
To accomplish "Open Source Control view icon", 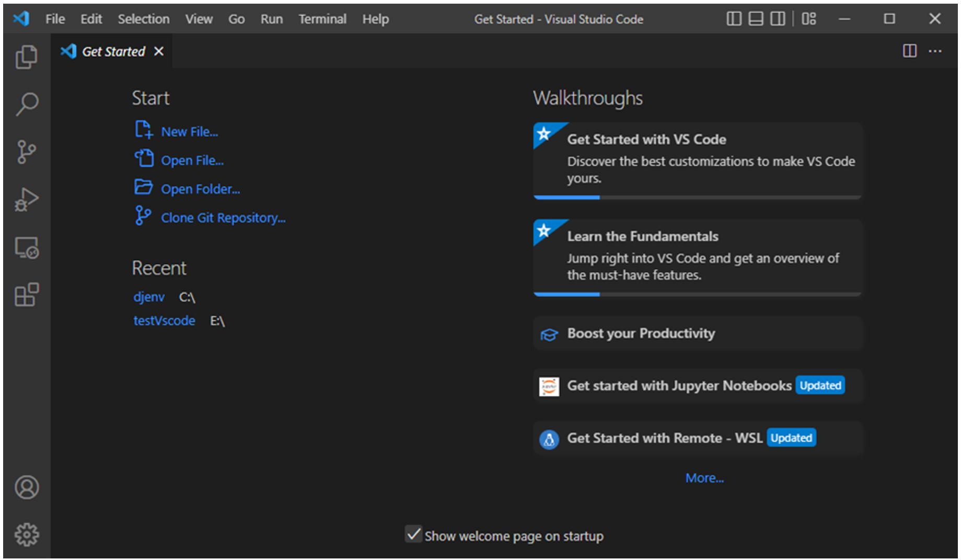I will click(x=27, y=152).
